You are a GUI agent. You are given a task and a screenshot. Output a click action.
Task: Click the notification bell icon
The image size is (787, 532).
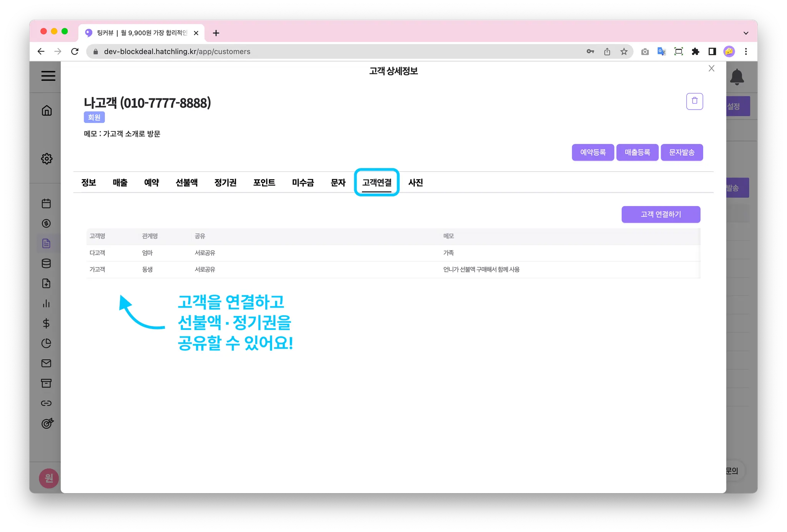tap(737, 77)
